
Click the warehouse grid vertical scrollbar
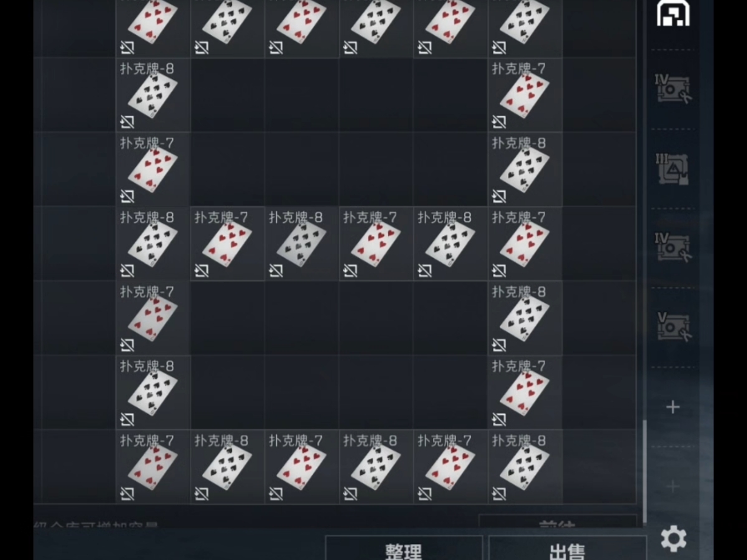pyautogui.click(x=644, y=472)
